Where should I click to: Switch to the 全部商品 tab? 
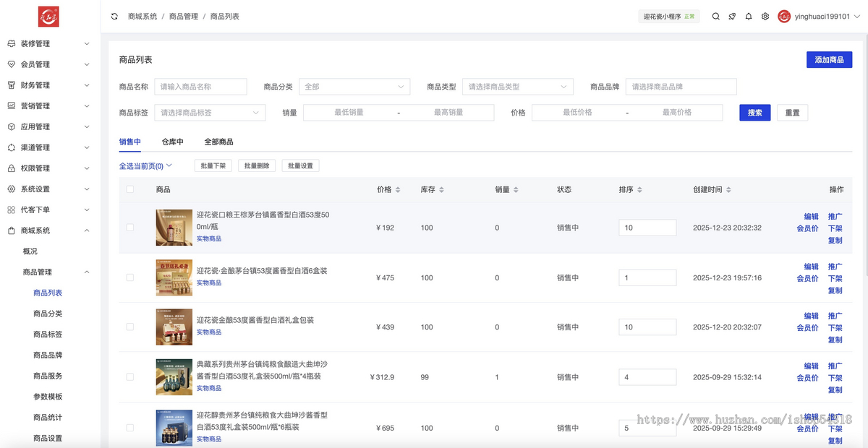point(218,142)
